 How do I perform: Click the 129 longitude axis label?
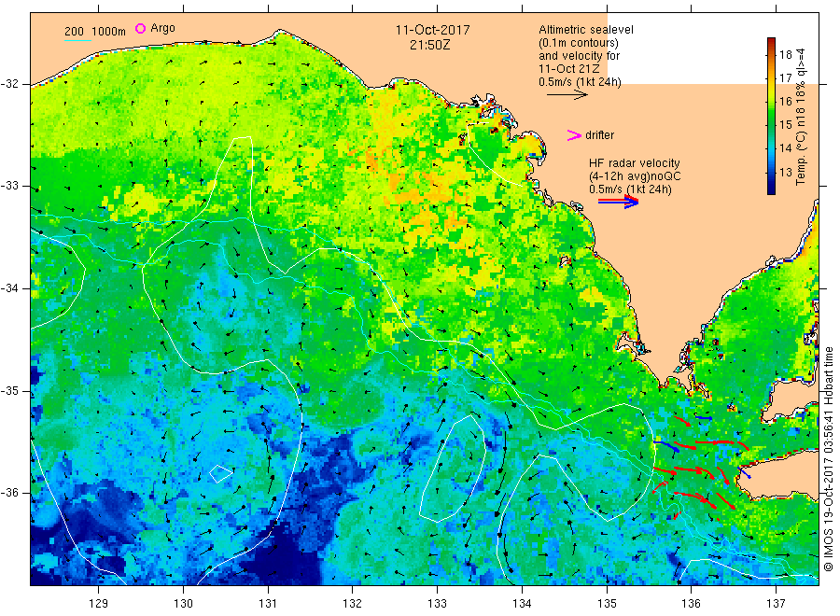point(98,604)
